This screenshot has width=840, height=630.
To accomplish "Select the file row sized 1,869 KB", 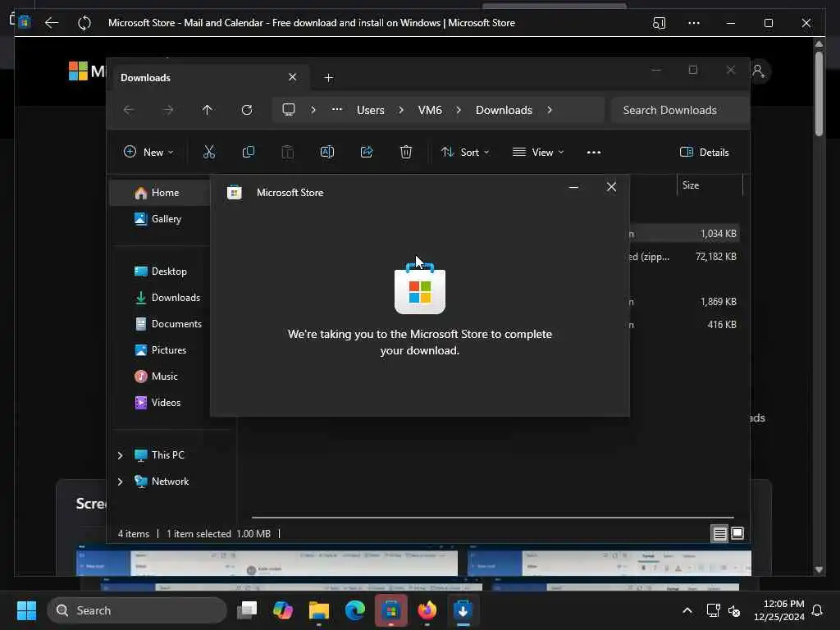I will (685, 302).
